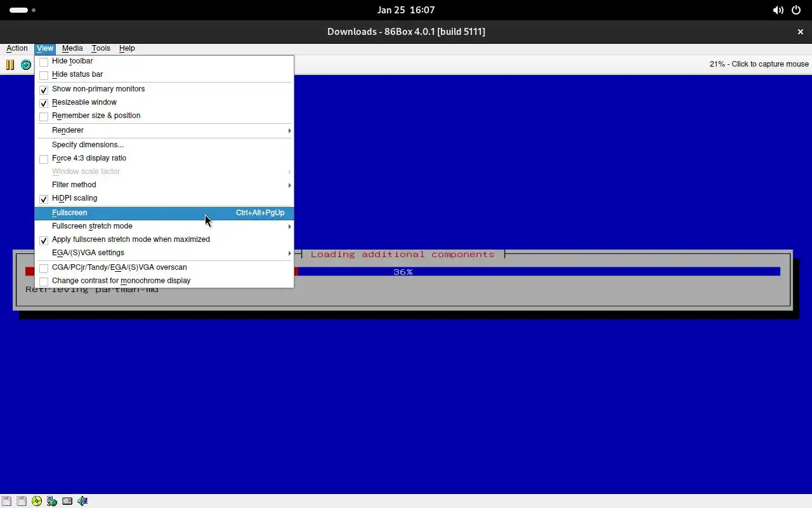Enable CGA/PCjr/Tandy/EGA/(S)VGA overscan
812x508 pixels.
tap(164, 267)
